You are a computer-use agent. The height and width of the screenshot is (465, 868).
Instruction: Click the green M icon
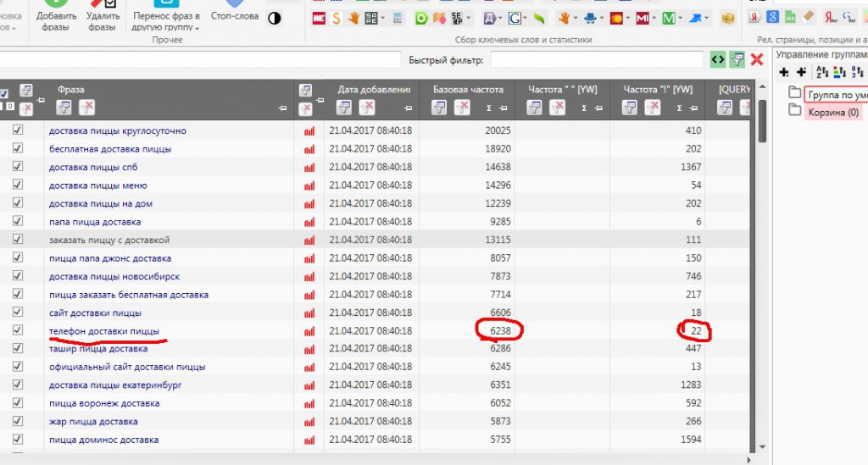(x=669, y=19)
